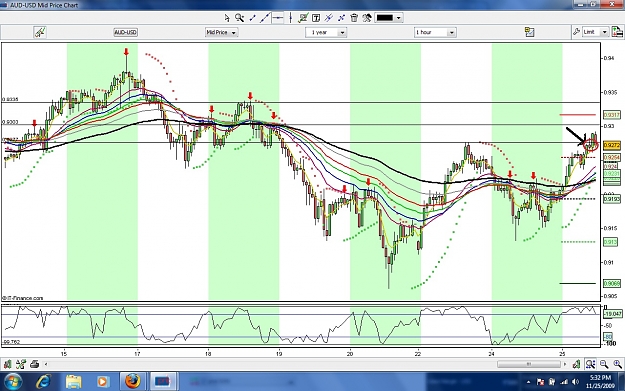
Task: Click the wrench order settings icon
Action: [576, 32]
